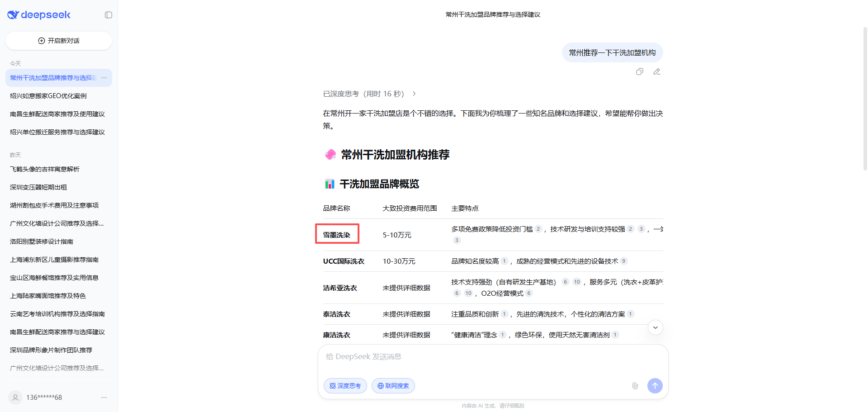Toggle the 联网搜索 web search mode
The width and height of the screenshot is (868, 412).
tap(393, 386)
